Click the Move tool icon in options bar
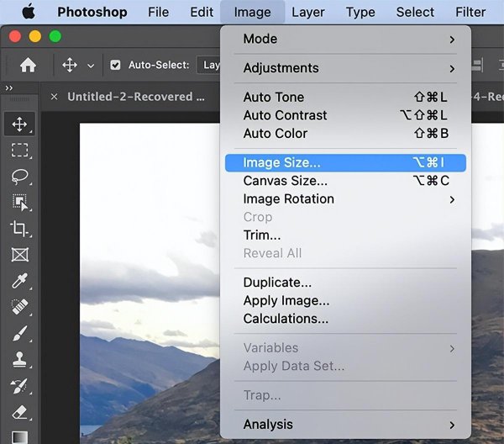The height and width of the screenshot is (444, 504). [70, 66]
